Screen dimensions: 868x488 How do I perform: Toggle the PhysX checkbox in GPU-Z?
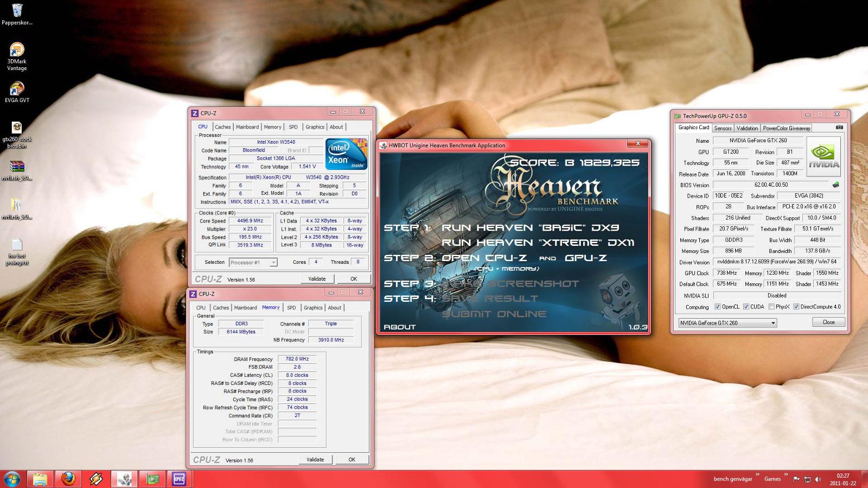click(771, 307)
